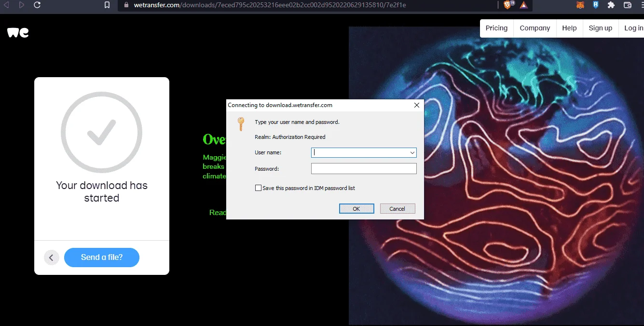Click the wetransfer.com URL in address bar
The image size is (644, 326).
tap(270, 5)
